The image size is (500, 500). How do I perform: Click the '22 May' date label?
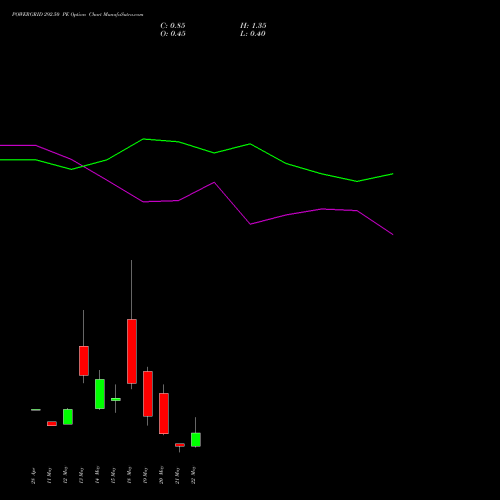(193, 475)
